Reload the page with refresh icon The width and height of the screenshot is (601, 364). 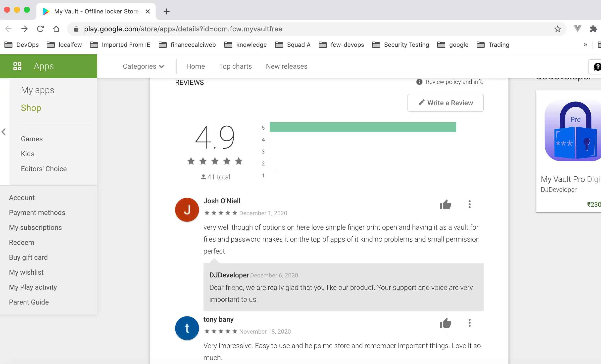point(40,29)
